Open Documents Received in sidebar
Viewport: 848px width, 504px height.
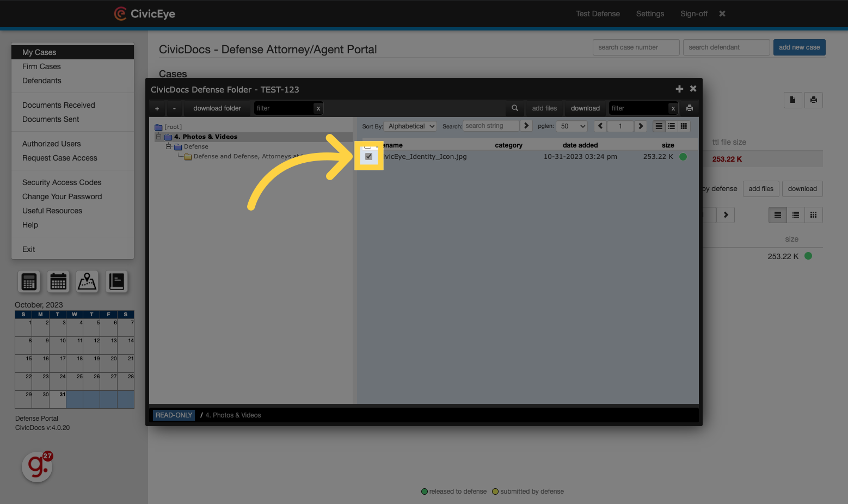coord(59,105)
